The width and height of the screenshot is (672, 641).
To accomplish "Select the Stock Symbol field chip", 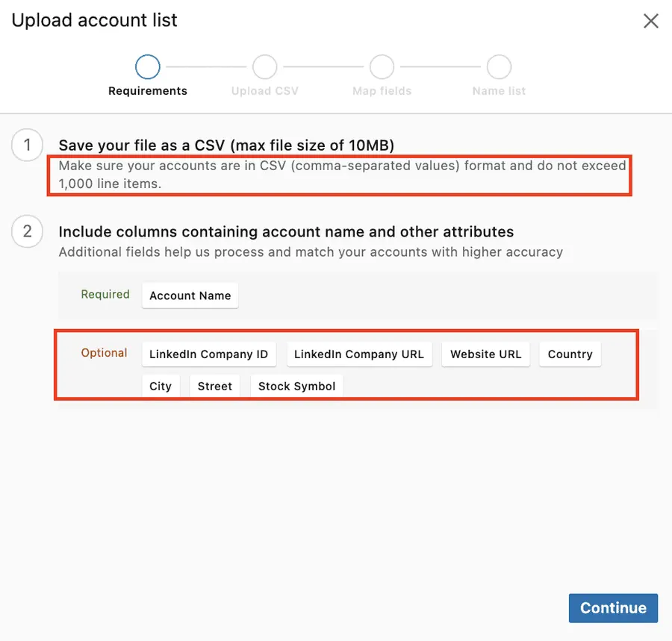I will (296, 386).
